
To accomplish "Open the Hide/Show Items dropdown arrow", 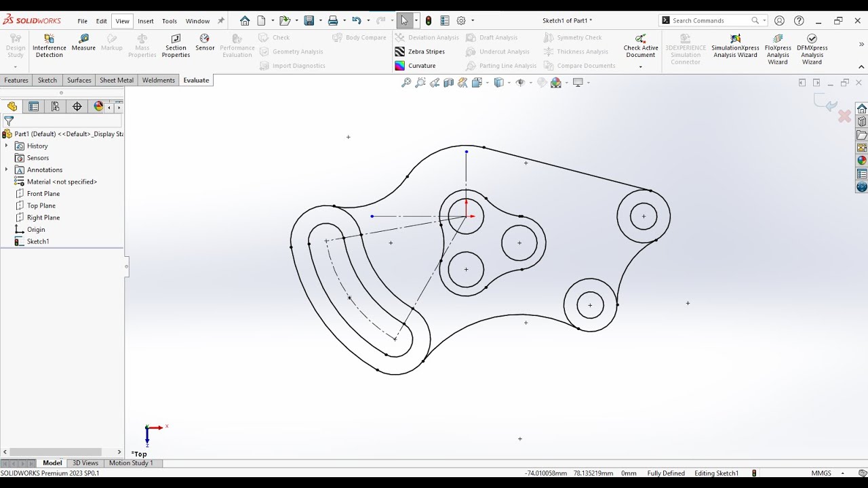I will 530,83.
